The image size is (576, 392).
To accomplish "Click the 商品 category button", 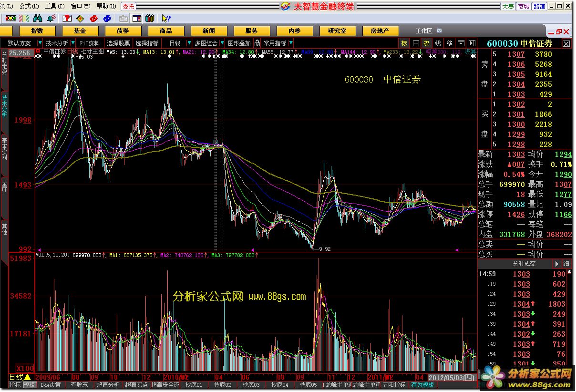I will click(165, 31).
